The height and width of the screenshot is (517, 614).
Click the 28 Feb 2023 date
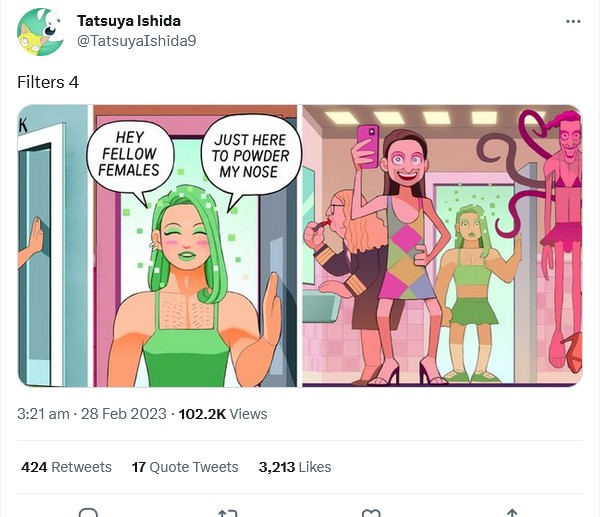coord(124,414)
